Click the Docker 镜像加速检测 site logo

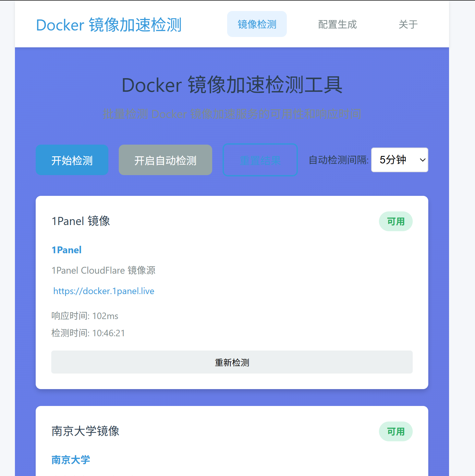click(109, 25)
